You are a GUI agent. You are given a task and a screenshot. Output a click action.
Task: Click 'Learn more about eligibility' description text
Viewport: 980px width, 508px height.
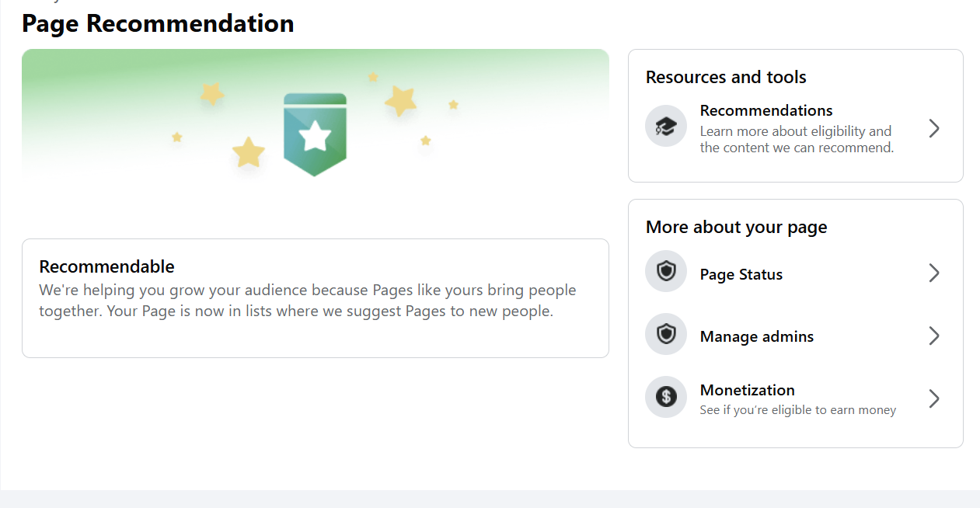pyautogui.click(x=797, y=139)
